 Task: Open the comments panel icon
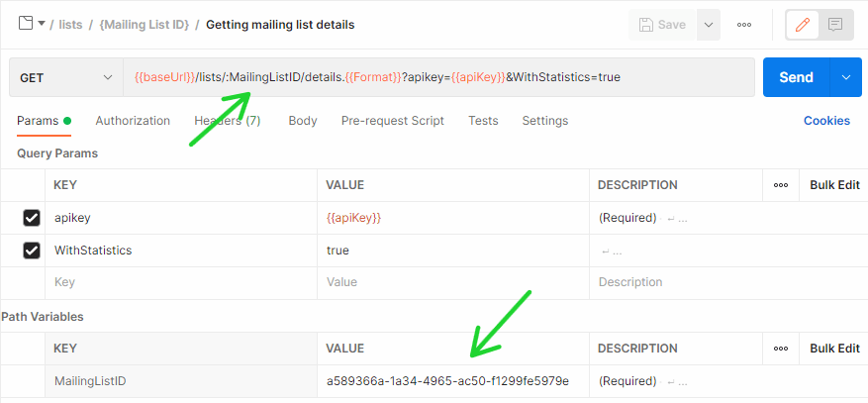click(835, 25)
